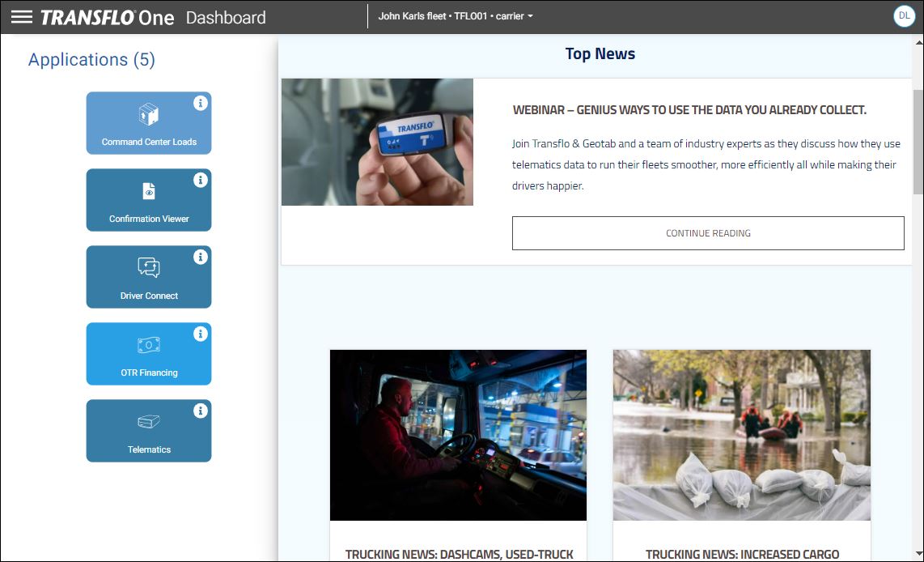Launch the Telematics application
Viewport: 924px width, 562px height.
(x=149, y=431)
